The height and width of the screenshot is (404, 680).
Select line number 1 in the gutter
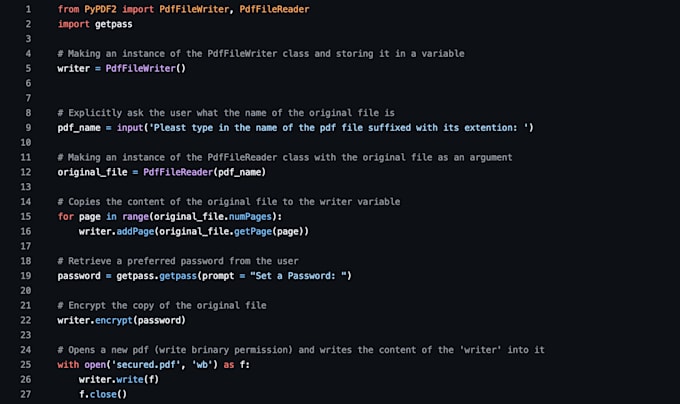point(28,9)
